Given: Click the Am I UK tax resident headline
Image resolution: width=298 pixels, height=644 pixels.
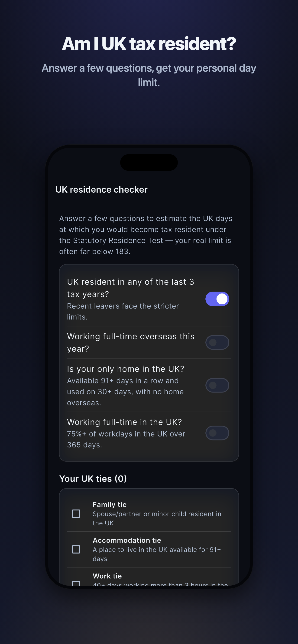Looking at the screenshot, I should tap(149, 44).
